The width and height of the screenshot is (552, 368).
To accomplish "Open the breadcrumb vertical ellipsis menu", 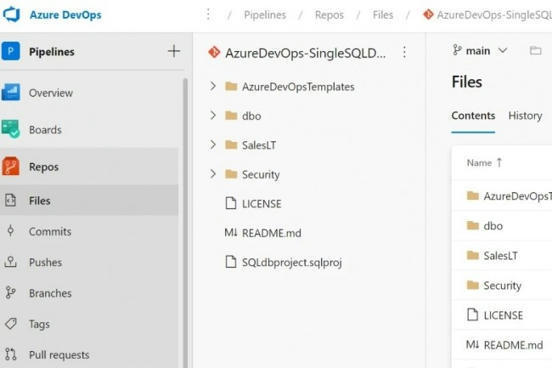I will tap(208, 14).
